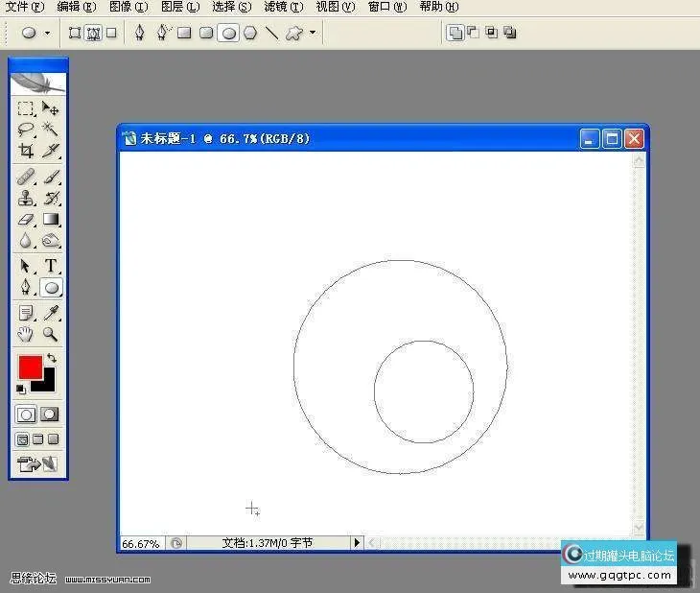The width and height of the screenshot is (700, 593).
Task: Click the document window scroll-up arrow
Action: (639, 160)
